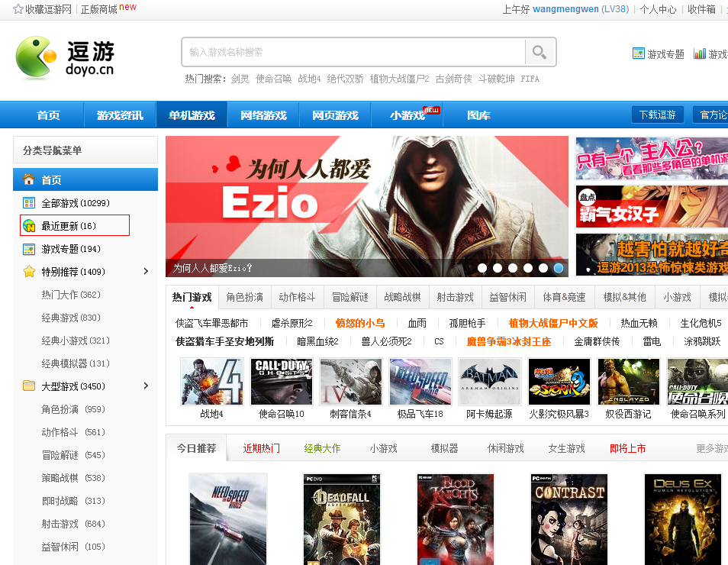
Task: Switch to 射击游戏 category tab
Action: point(455,297)
